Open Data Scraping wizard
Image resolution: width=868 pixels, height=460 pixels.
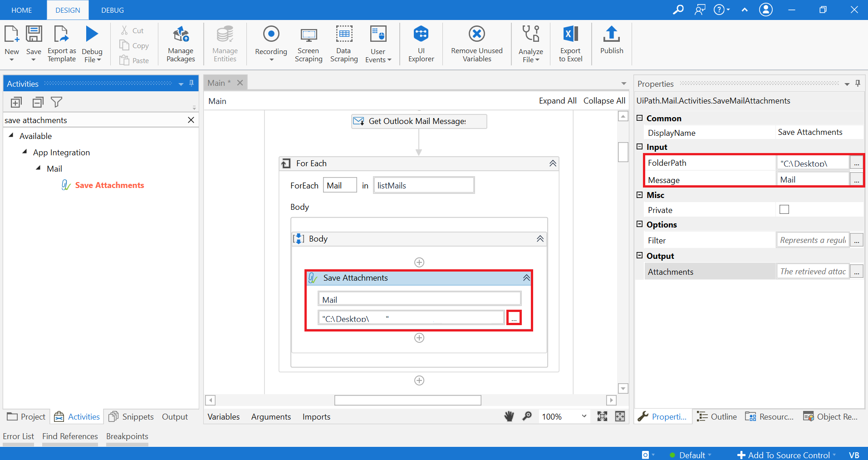pyautogui.click(x=344, y=44)
